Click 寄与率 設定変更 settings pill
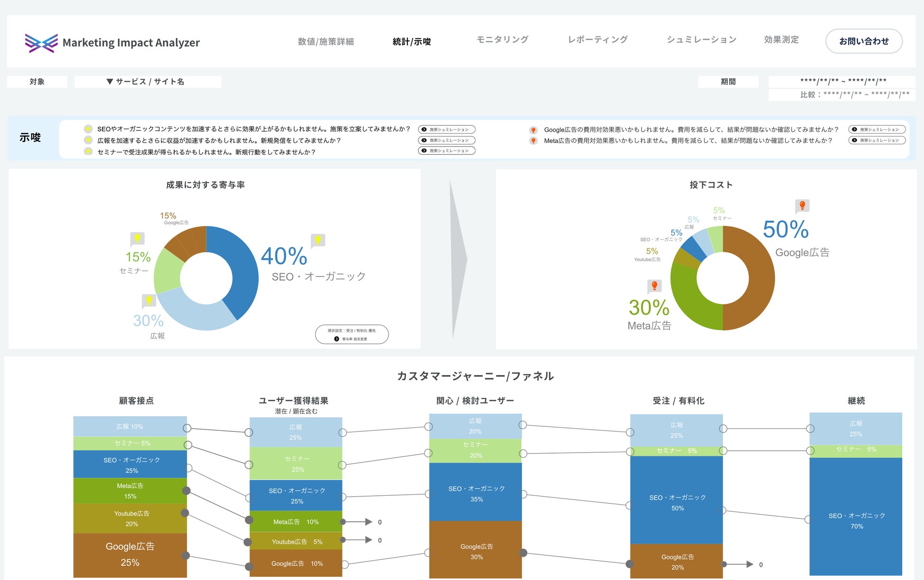Screen dimensions: 924x580 pyautogui.click(x=352, y=339)
